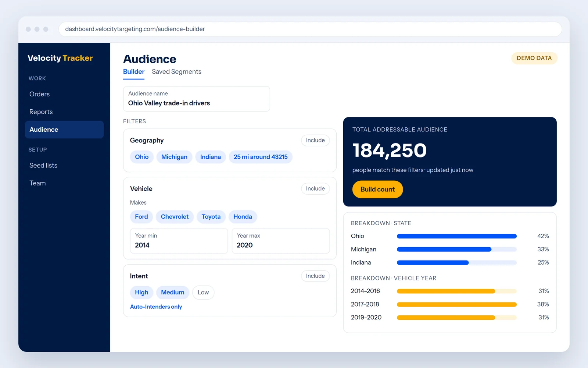Click the Indiana 25% breakdown bar

(457, 263)
